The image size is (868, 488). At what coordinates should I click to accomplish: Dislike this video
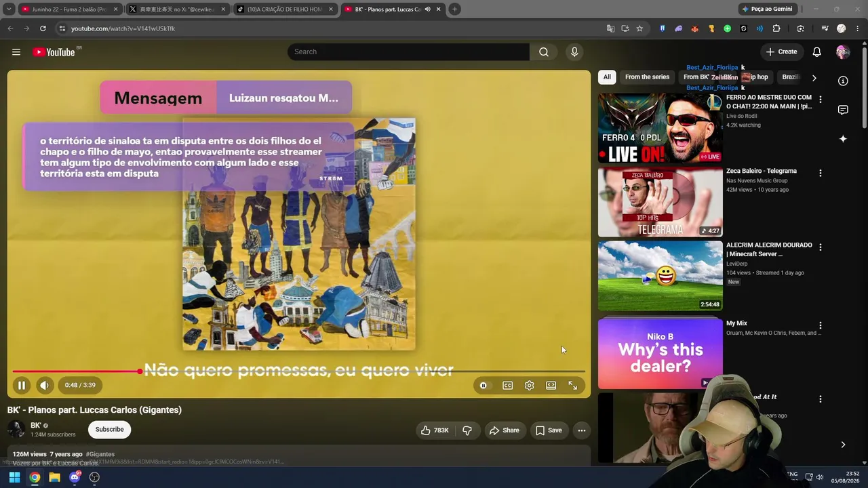[467, 430]
